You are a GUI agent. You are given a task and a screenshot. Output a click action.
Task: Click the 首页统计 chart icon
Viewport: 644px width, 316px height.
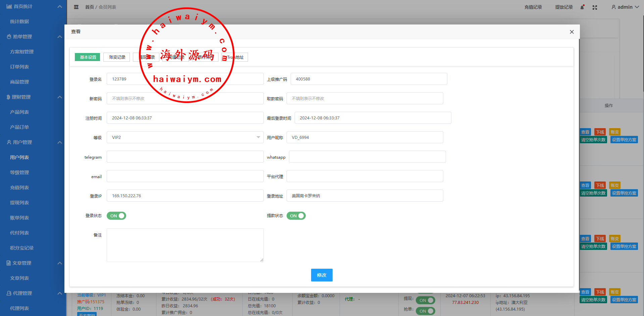[9, 6]
